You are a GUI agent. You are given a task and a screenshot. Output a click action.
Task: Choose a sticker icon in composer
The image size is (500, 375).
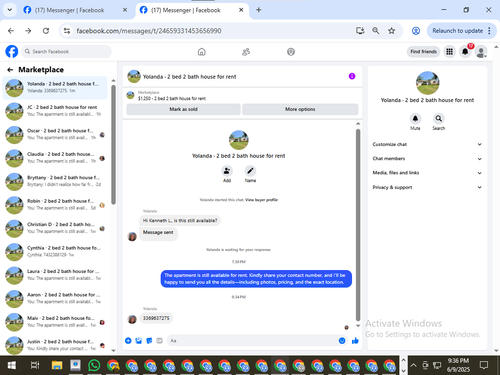click(149, 341)
